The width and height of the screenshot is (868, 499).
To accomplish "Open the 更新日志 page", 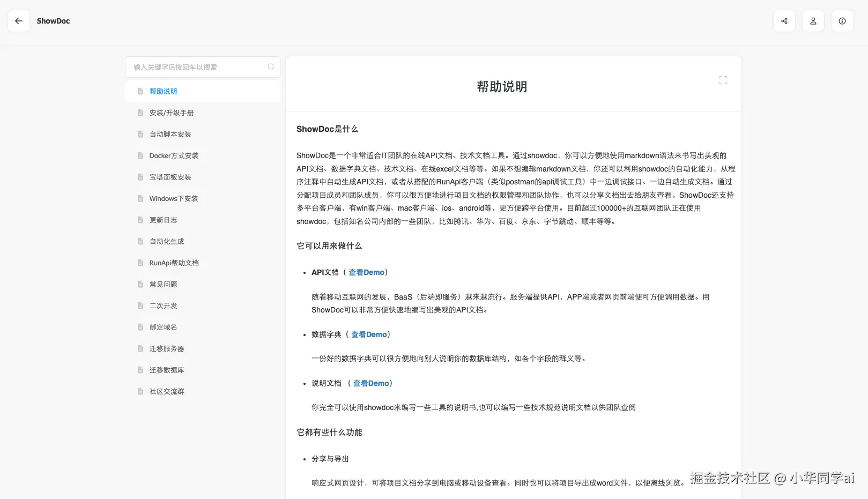I will point(203,220).
